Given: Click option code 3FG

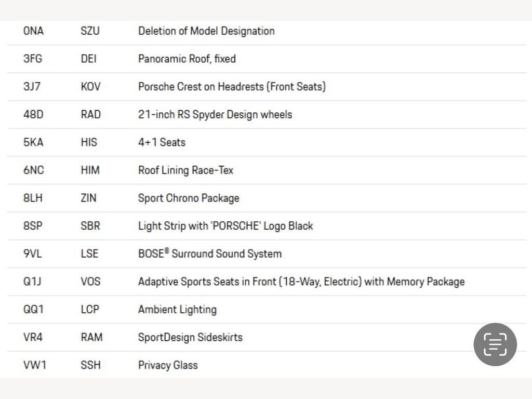Looking at the screenshot, I should (33, 59).
